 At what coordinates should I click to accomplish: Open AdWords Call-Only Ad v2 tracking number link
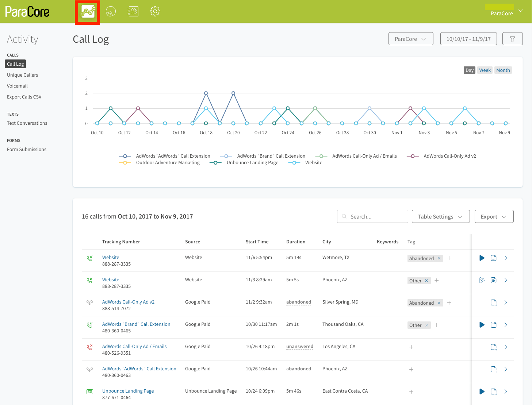128,302
